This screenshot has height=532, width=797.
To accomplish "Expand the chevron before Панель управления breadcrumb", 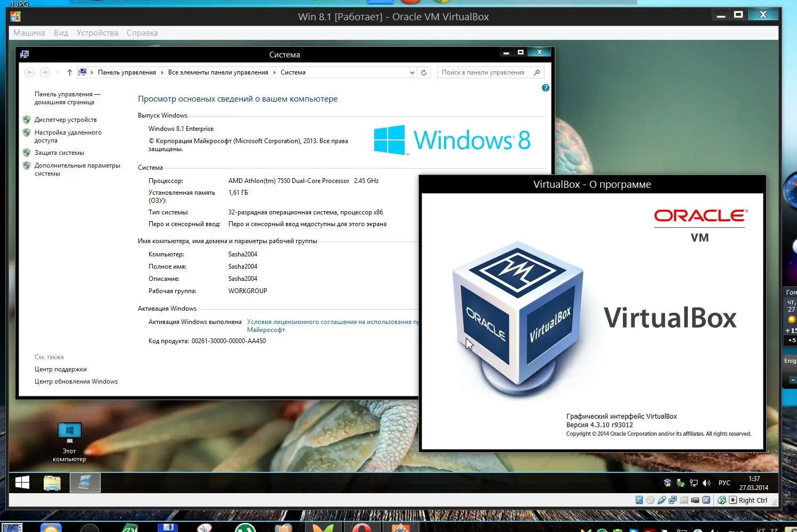I will 92,72.
